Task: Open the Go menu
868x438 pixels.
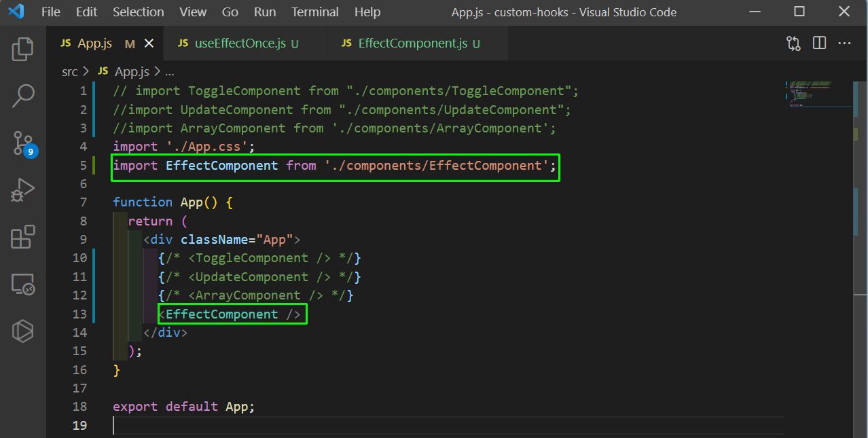Action: click(230, 12)
